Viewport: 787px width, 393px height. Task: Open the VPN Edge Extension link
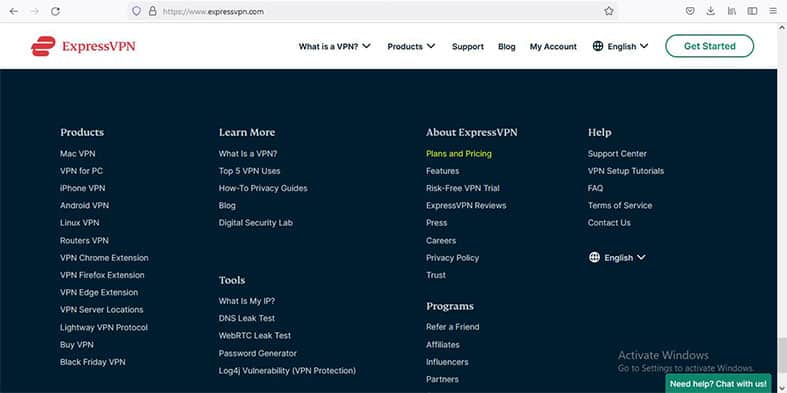(x=98, y=292)
